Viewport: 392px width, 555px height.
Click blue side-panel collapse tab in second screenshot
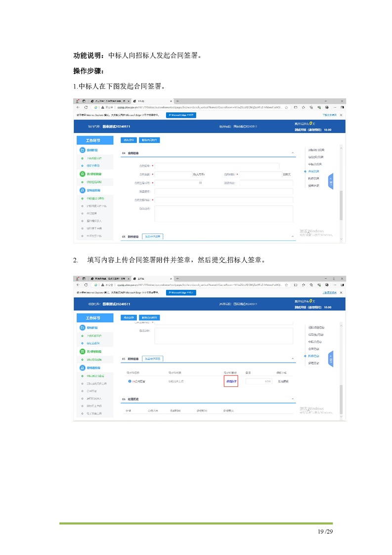(331, 359)
